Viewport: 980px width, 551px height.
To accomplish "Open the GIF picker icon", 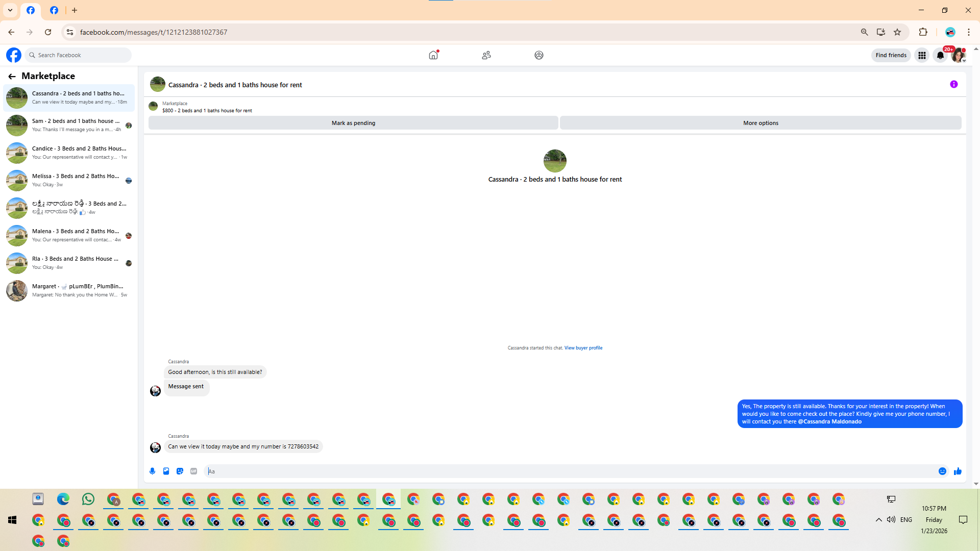I will 193,471.
